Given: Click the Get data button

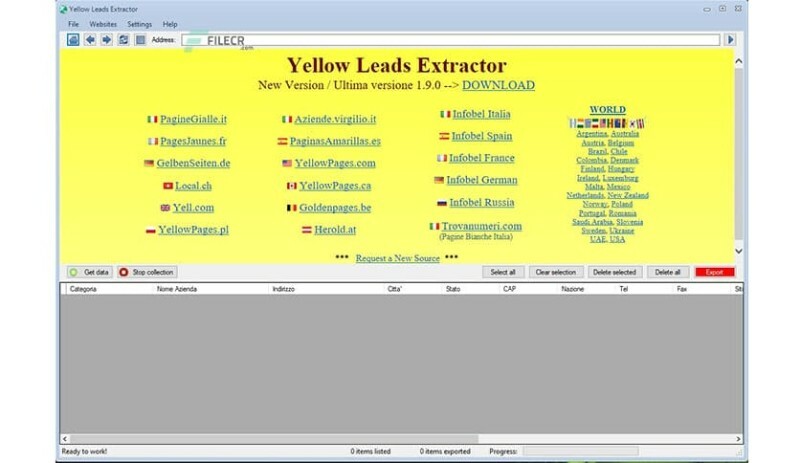Looking at the screenshot, I should (89, 272).
